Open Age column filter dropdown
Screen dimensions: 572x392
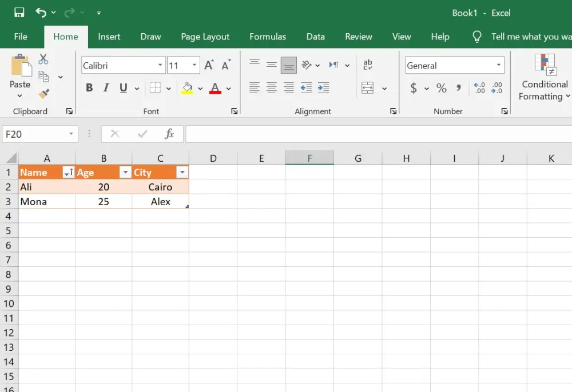[125, 173]
